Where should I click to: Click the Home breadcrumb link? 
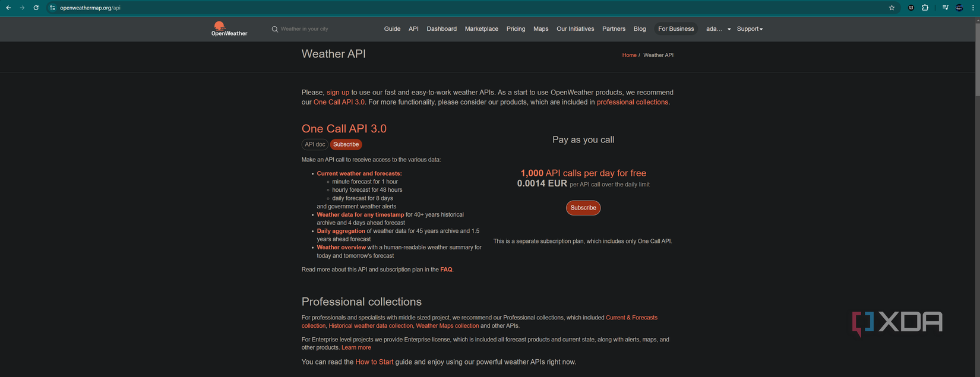point(629,55)
